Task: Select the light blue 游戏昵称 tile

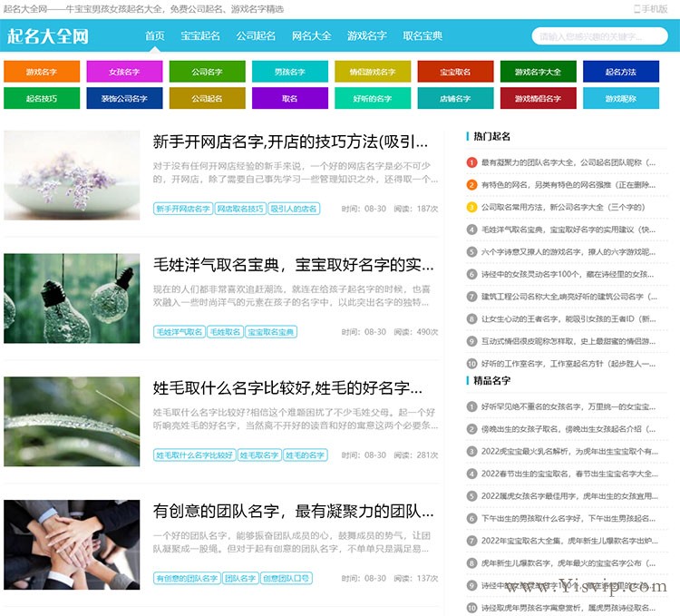Action: click(621, 98)
